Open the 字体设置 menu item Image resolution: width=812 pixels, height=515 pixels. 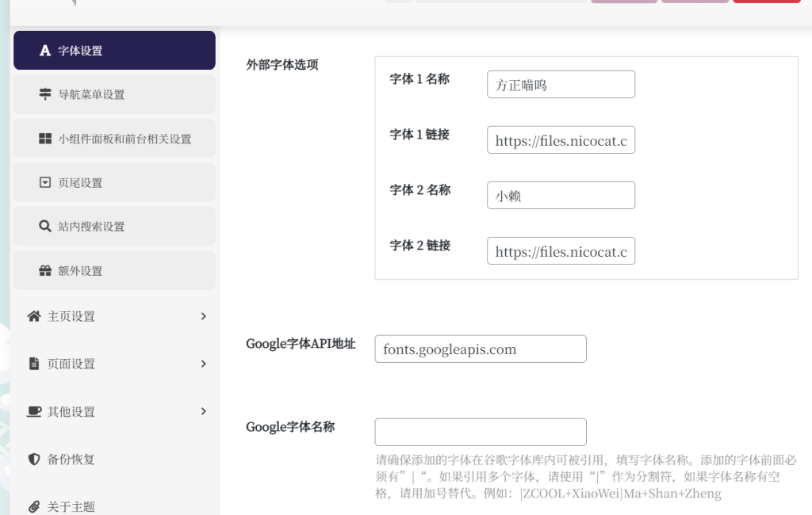(114, 50)
